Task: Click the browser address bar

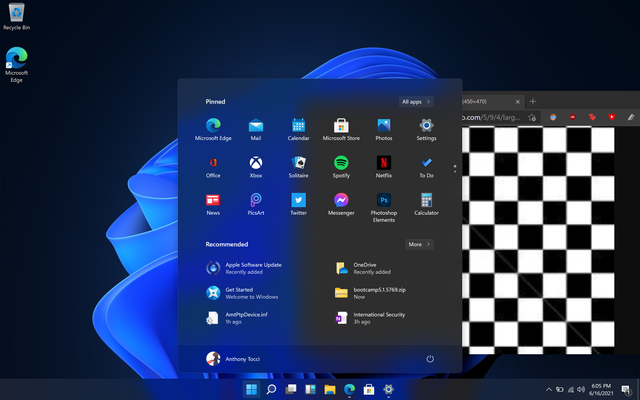Action: [491, 118]
